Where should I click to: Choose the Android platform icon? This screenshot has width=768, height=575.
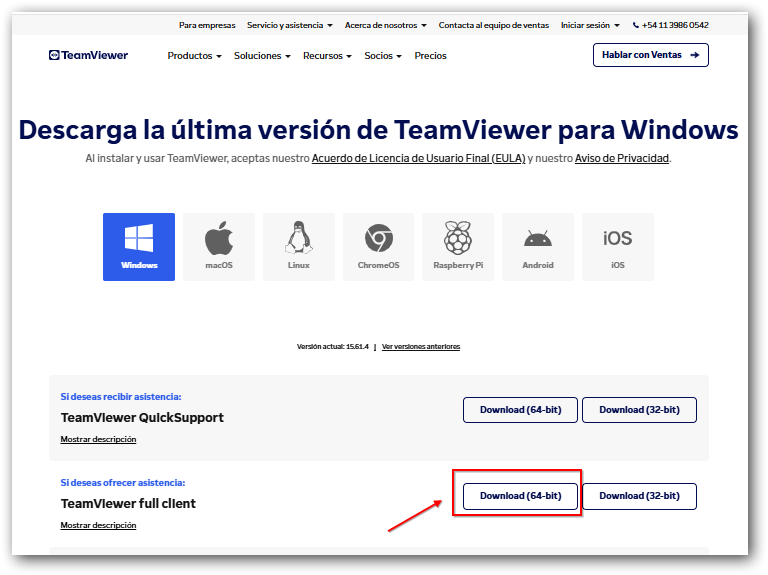pos(538,246)
